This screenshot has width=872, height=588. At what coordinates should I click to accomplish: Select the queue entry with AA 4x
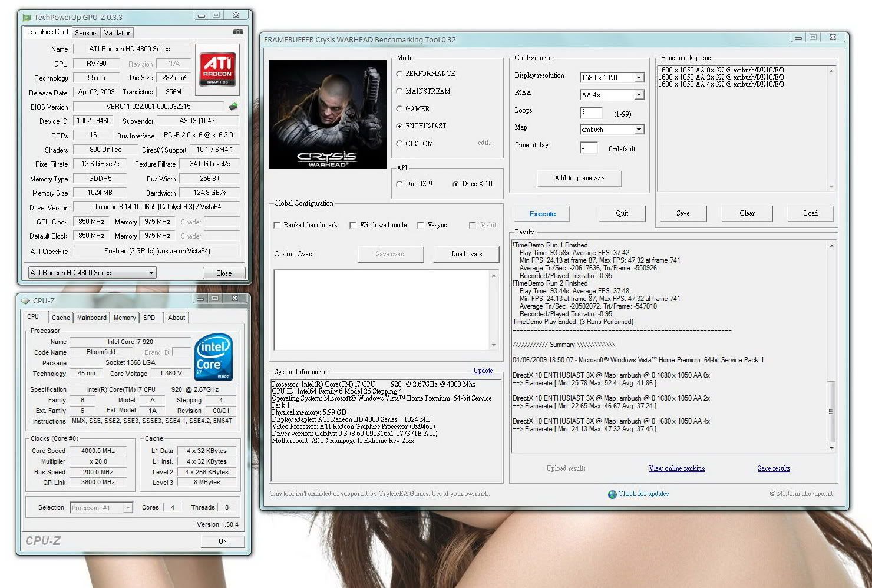click(x=721, y=84)
